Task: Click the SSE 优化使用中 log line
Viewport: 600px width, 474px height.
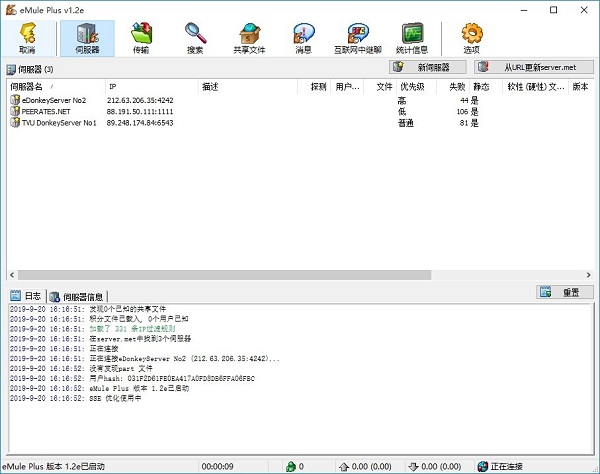Action: 75,398
